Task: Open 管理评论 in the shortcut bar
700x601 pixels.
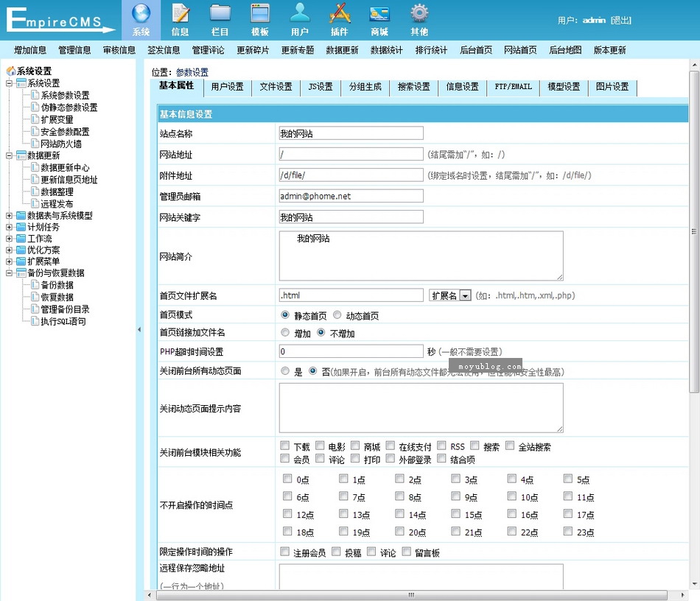Action: click(208, 50)
